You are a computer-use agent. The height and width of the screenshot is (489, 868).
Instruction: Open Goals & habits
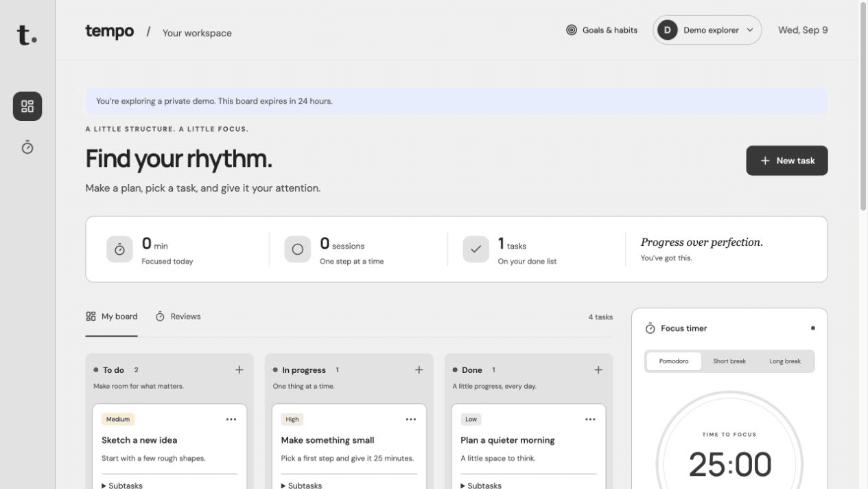[602, 30]
